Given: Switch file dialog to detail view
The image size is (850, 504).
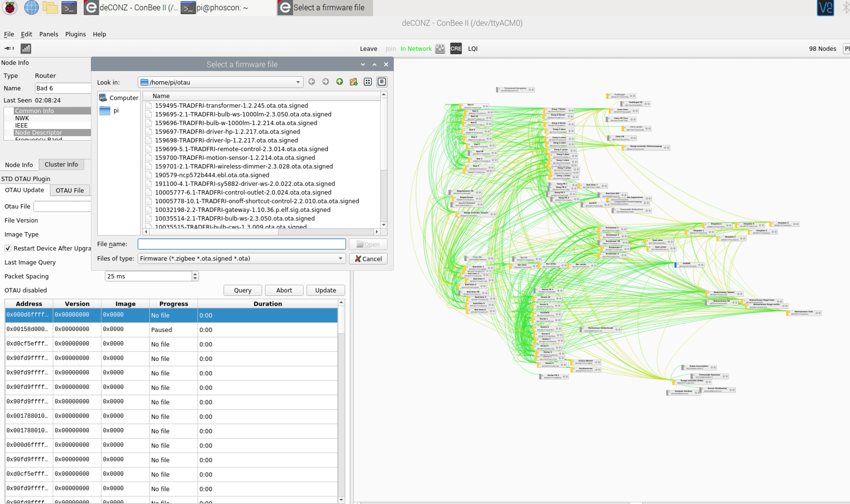Looking at the screenshot, I should pyautogui.click(x=382, y=82).
